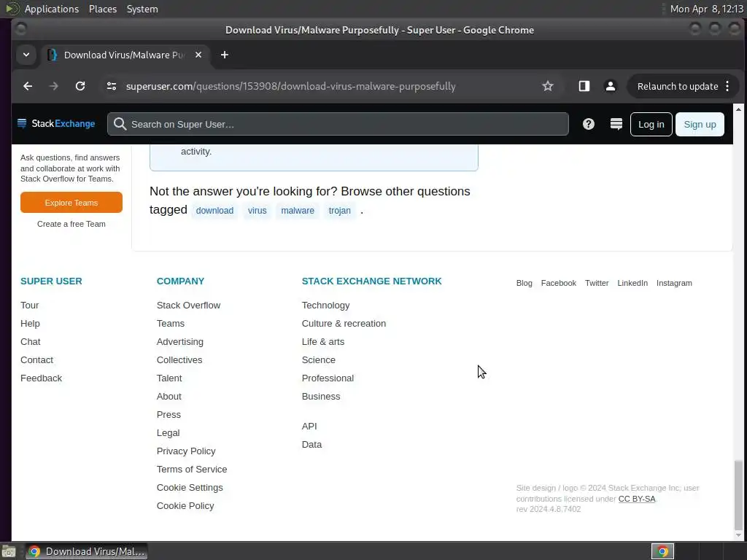747x560 pixels.
Task: Select Download Virus/Mal taskbar window button
Action: (x=86, y=551)
